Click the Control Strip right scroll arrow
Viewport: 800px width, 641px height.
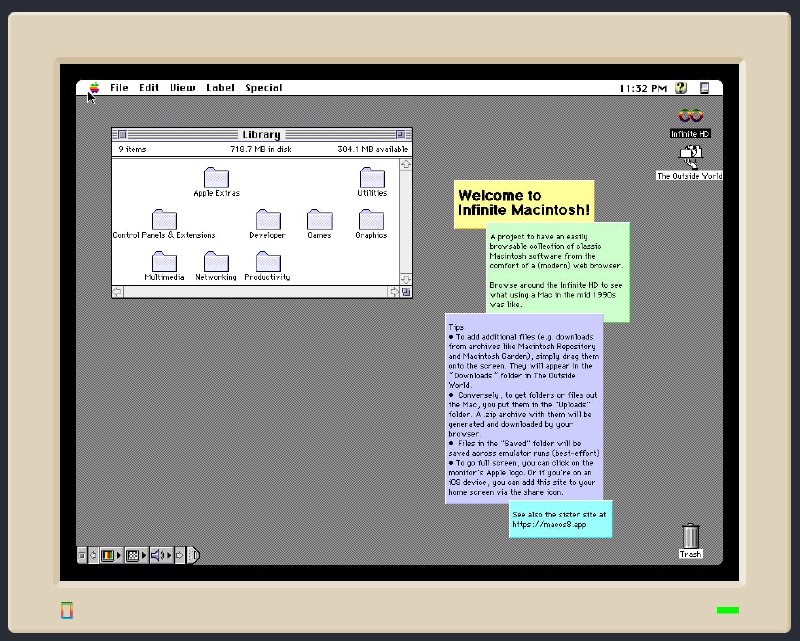pos(180,555)
